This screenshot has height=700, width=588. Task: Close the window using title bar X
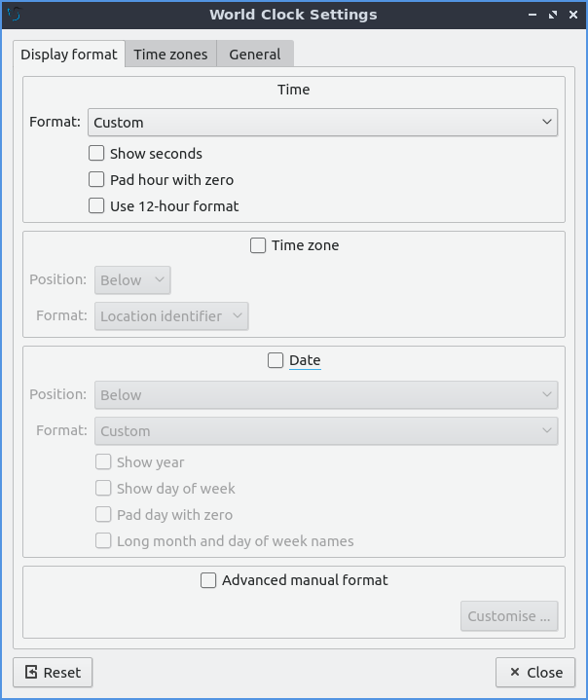click(572, 15)
